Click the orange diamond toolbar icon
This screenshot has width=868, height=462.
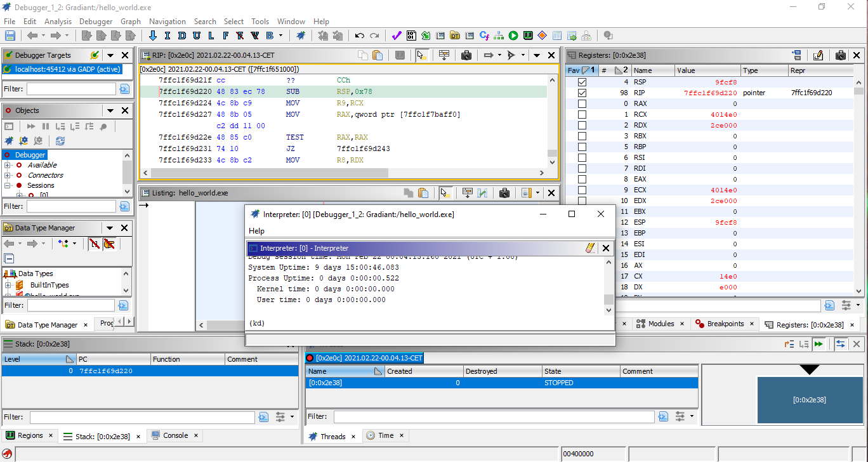pyautogui.click(x=542, y=36)
